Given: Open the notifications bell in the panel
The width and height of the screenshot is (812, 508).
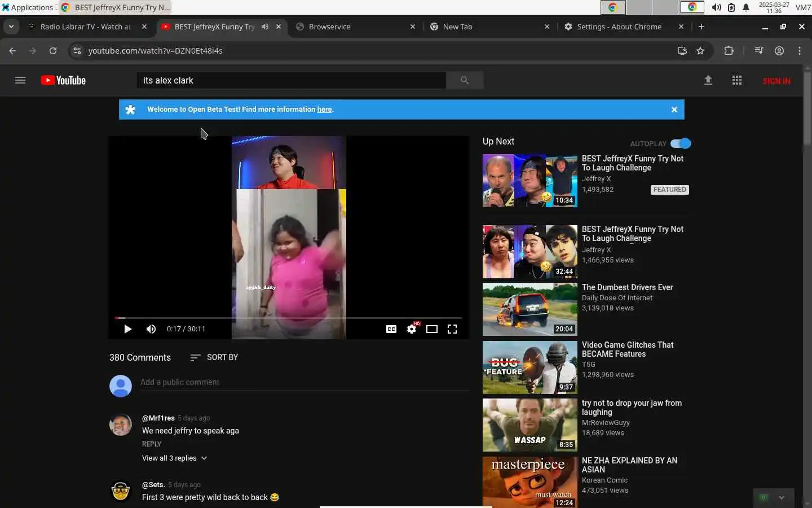Looking at the screenshot, I should 746,7.
